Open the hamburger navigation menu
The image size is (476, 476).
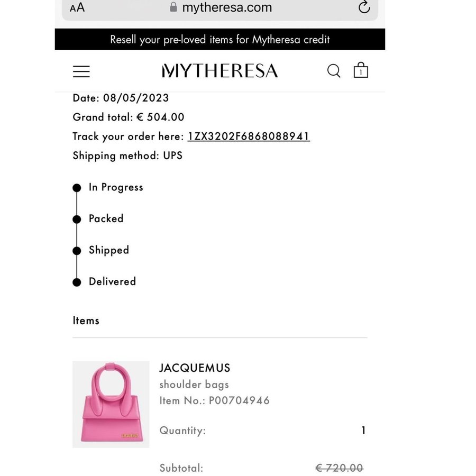(x=81, y=71)
